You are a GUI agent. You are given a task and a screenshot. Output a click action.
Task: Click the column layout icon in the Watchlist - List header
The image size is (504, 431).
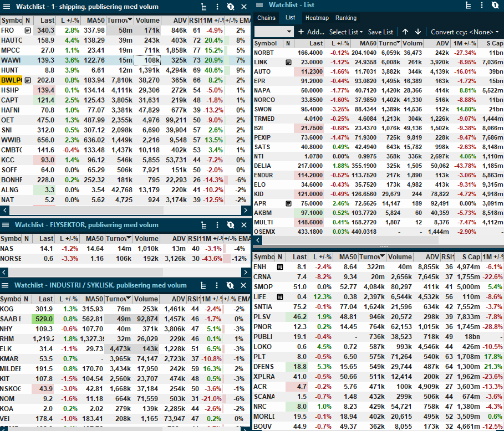[468, 5]
